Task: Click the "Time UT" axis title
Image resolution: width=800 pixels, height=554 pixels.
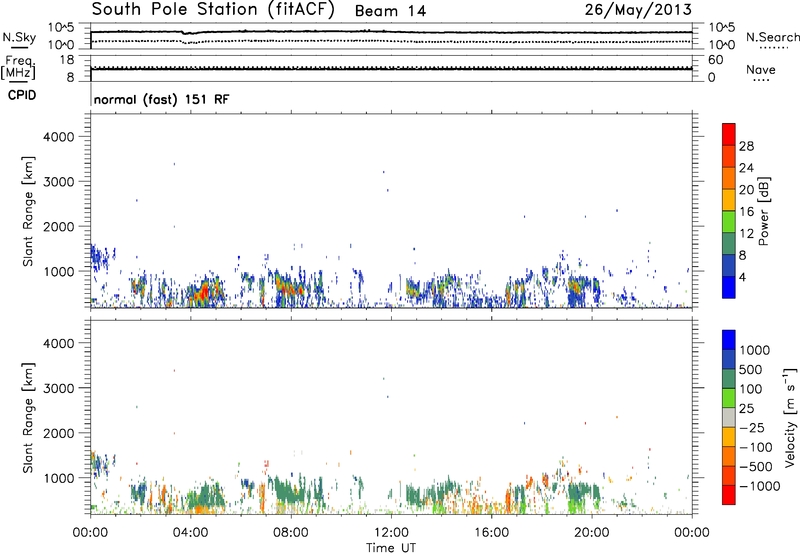Action: pyautogui.click(x=391, y=548)
